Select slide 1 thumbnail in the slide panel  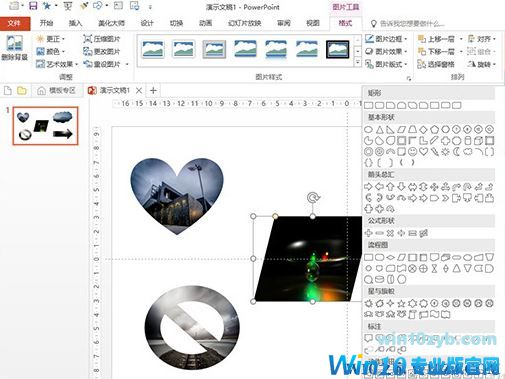click(x=45, y=126)
